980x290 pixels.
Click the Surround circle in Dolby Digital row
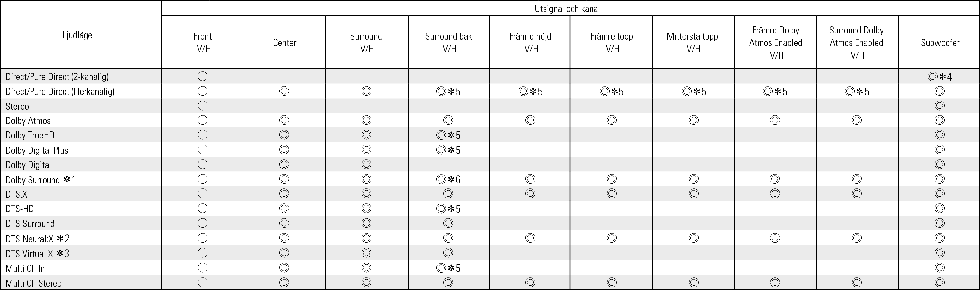click(x=366, y=165)
